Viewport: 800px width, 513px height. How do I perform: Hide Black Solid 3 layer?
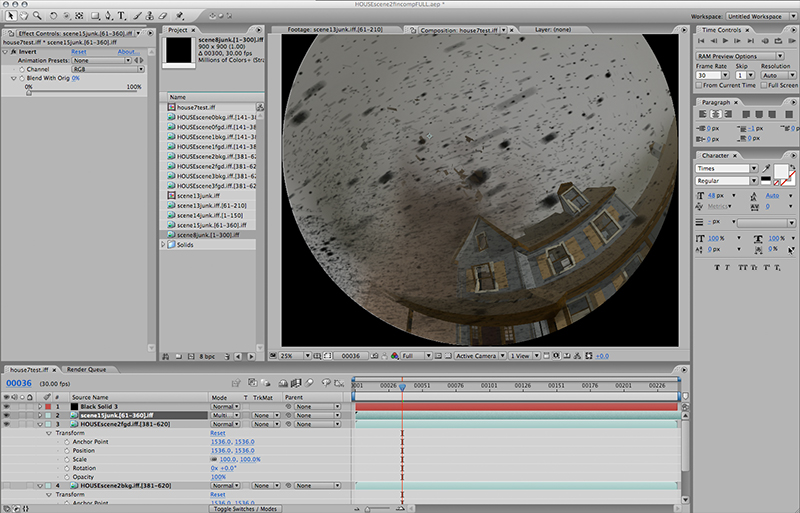(x=6, y=406)
